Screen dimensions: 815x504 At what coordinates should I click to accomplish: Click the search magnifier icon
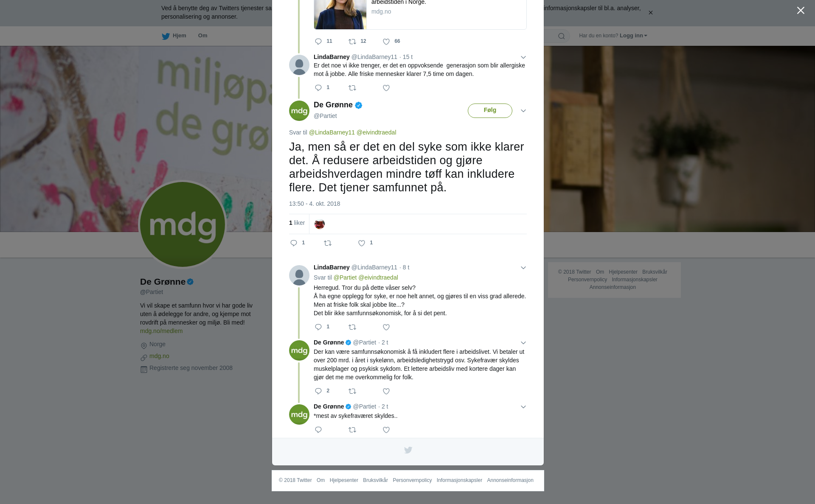[x=562, y=36]
